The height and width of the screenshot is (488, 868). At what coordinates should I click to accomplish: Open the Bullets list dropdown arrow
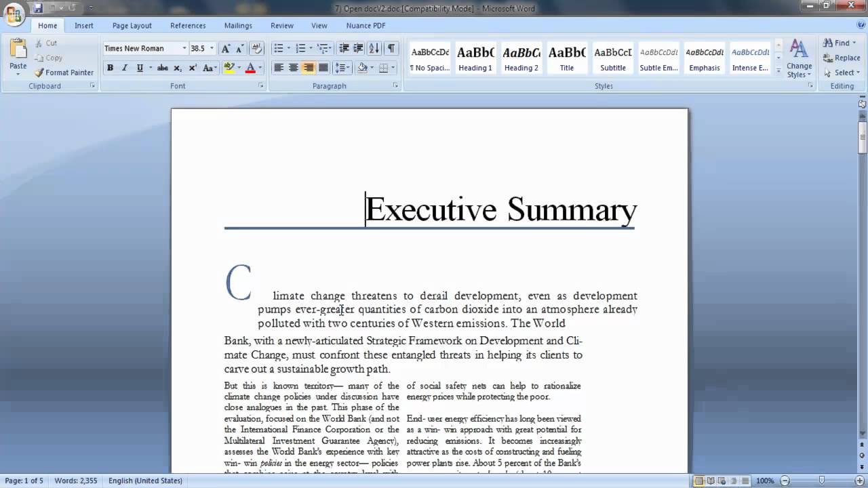[289, 49]
